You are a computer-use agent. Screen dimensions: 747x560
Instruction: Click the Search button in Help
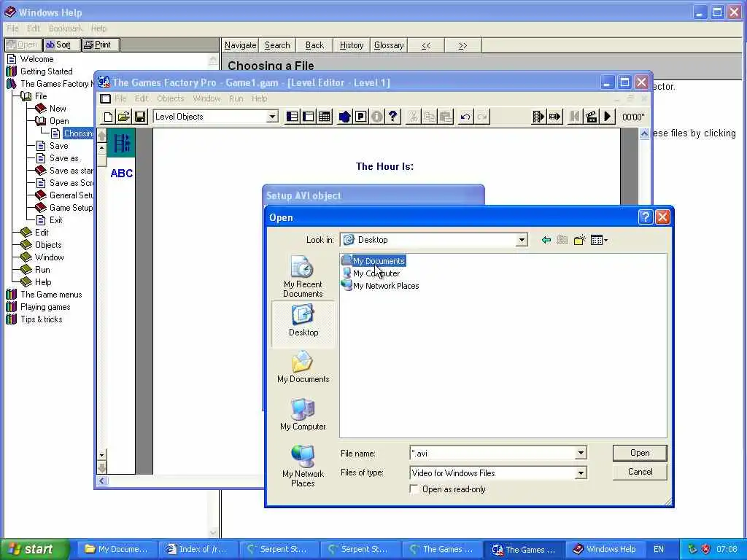tap(277, 45)
